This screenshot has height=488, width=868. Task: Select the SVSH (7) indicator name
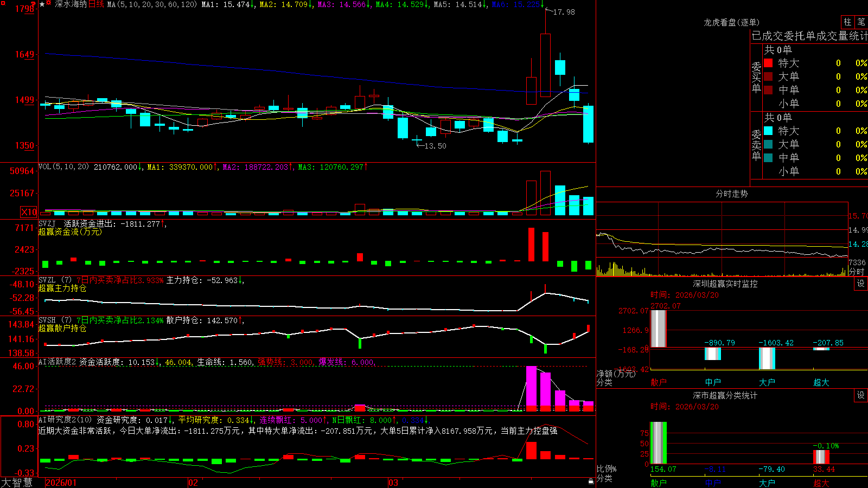point(55,320)
